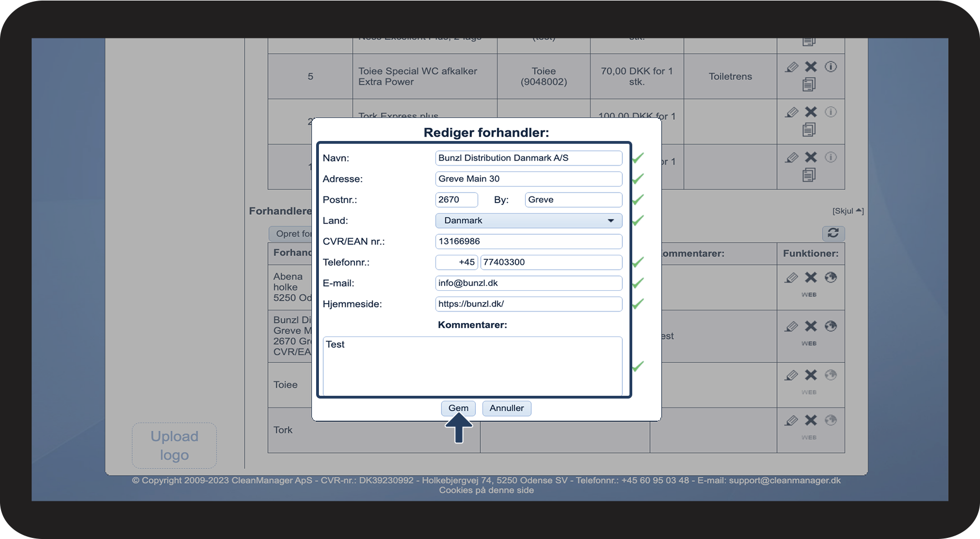Screen dimensions: 980x539
Task: Click the Toiletrens category cell
Action: click(x=730, y=77)
